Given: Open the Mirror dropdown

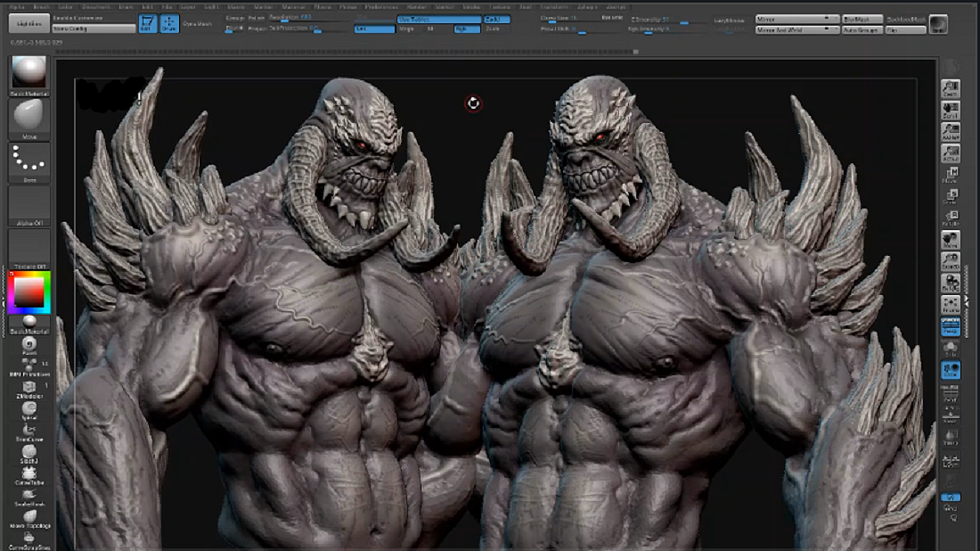Looking at the screenshot, I should [x=796, y=19].
